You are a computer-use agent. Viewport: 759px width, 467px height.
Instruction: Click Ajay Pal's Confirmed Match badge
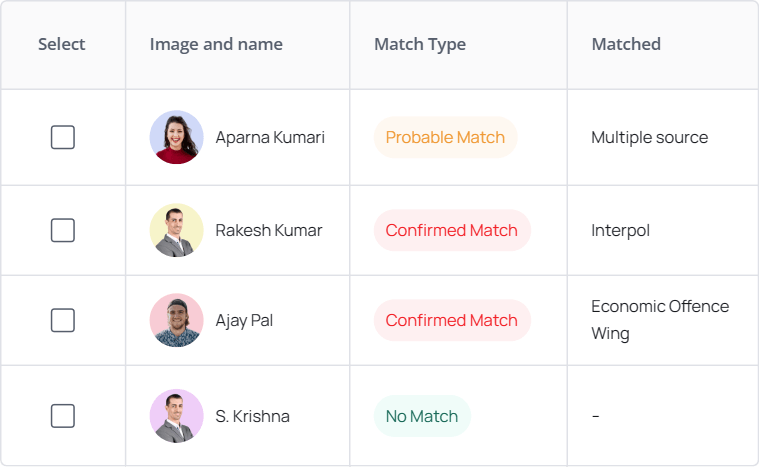pyautogui.click(x=451, y=320)
